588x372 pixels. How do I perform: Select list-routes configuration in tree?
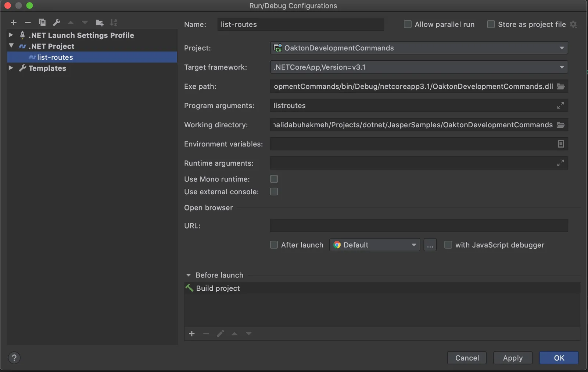point(92,57)
